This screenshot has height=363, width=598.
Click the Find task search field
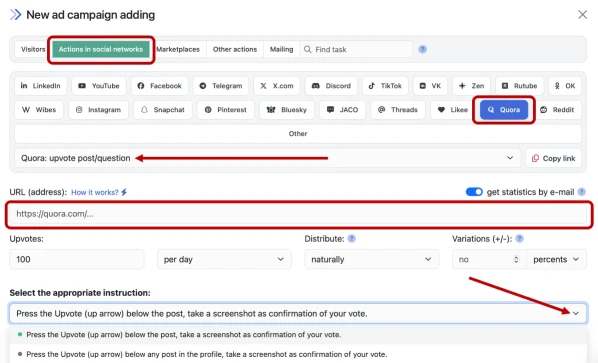(x=356, y=49)
